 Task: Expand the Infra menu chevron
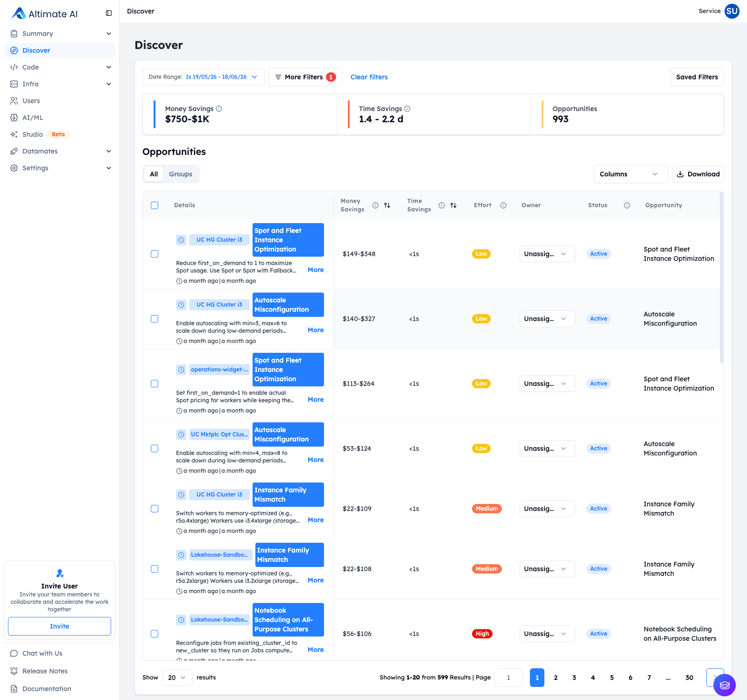(x=109, y=84)
